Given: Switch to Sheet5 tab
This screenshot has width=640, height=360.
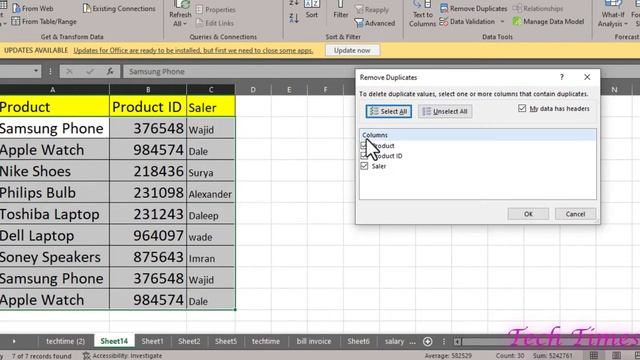Looking at the screenshot, I should click(226, 341).
